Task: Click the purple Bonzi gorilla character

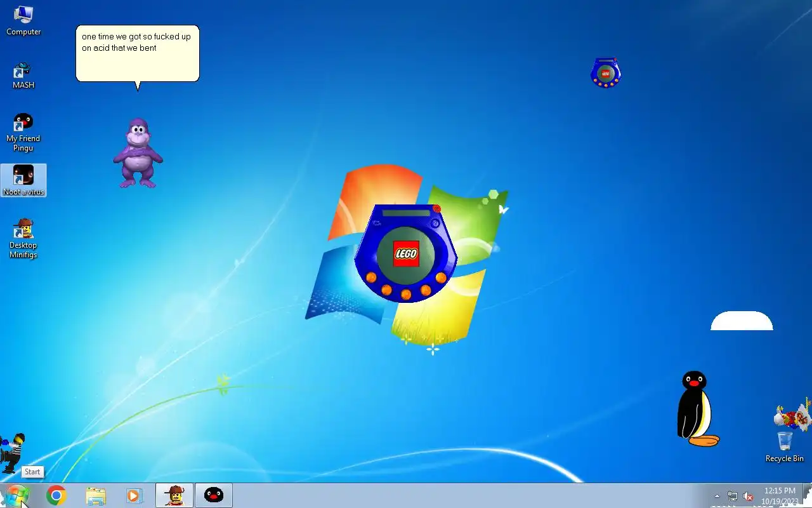Action: pos(138,153)
